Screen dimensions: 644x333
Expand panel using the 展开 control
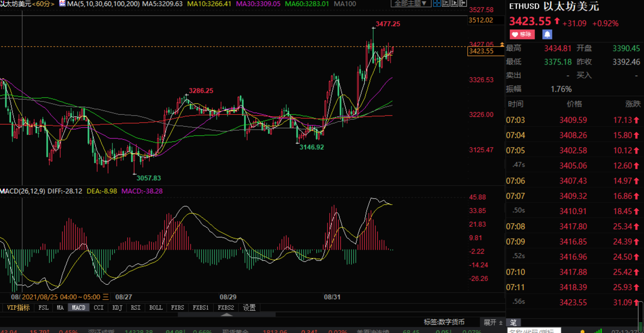pos(493,323)
